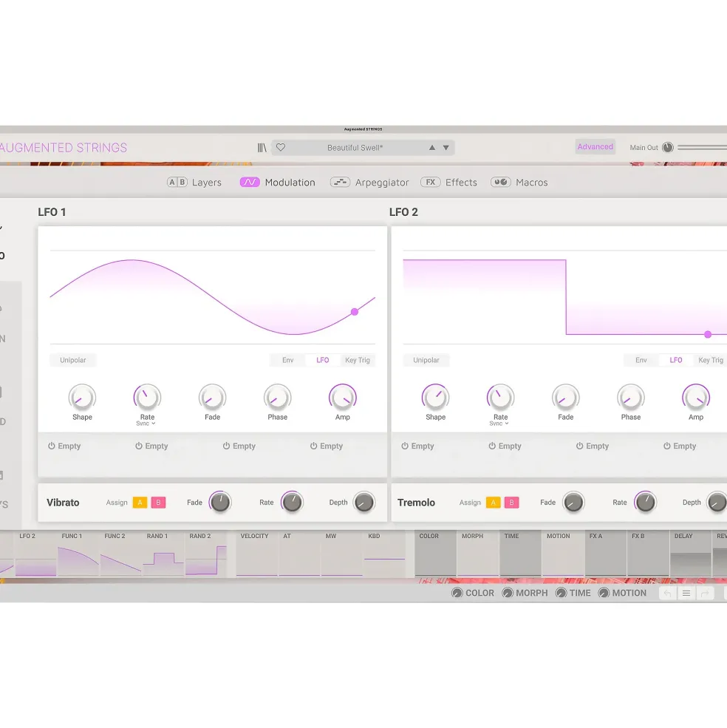This screenshot has height=728, width=727.
Task: Click the LFO 2 Shape knob
Action: (x=435, y=398)
